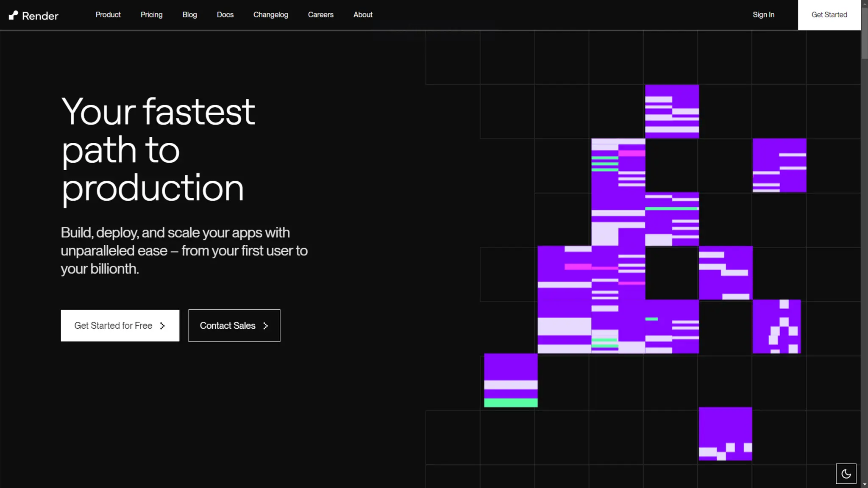Screen dimensions: 868x488
Task: Go to the Pricing page
Action: 151,15
